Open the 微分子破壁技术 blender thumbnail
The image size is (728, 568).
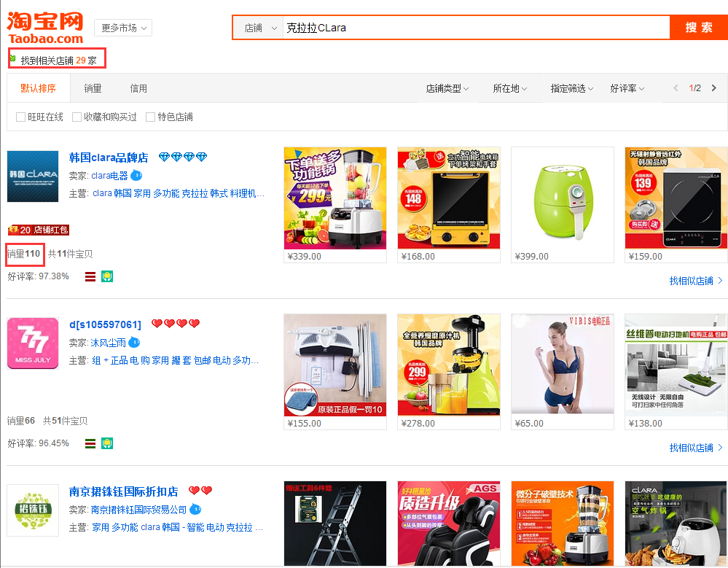[563, 524]
